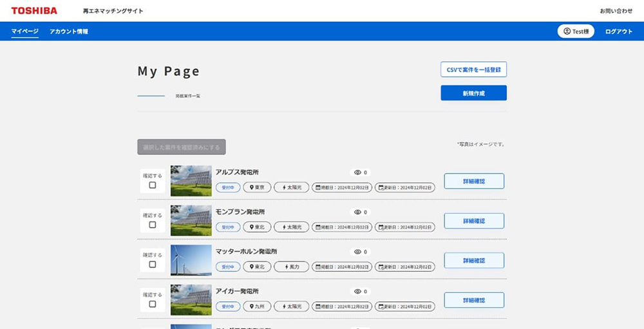This screenshot has height=329, width=644.
Task: Click CSVで案件を一括登録 button
Action: 473,70
